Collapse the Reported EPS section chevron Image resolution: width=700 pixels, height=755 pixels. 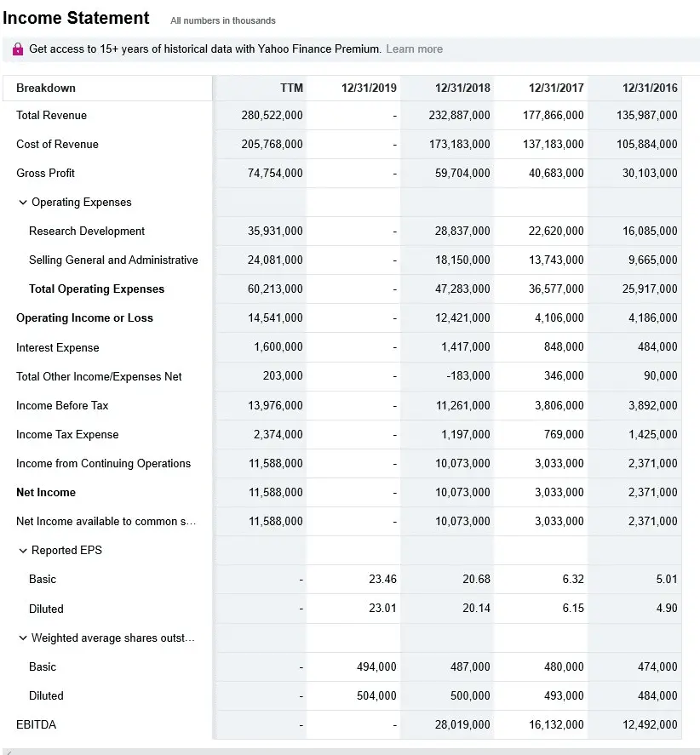(23, 551)
